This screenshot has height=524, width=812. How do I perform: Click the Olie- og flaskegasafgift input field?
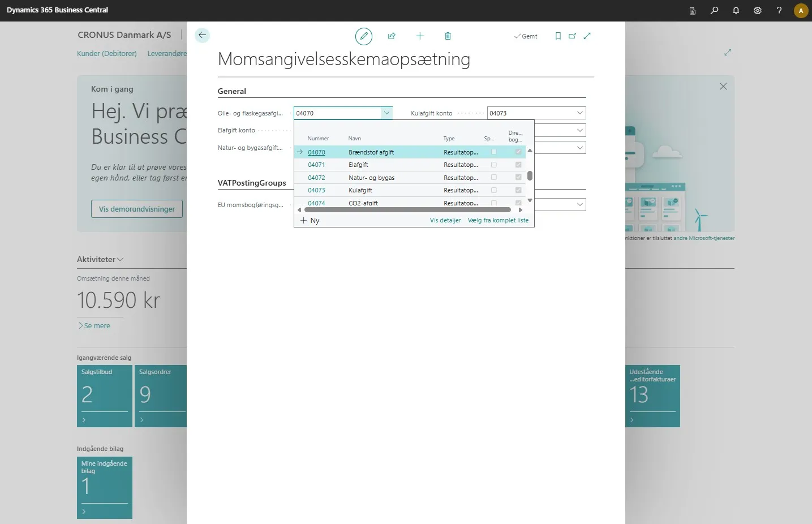[337, 113]
